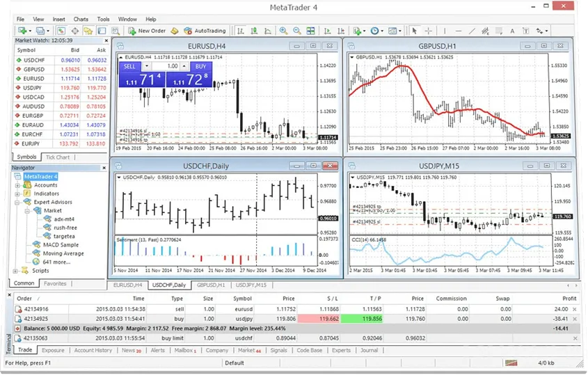Expand the Accounts tree node

tap(17, 186)
